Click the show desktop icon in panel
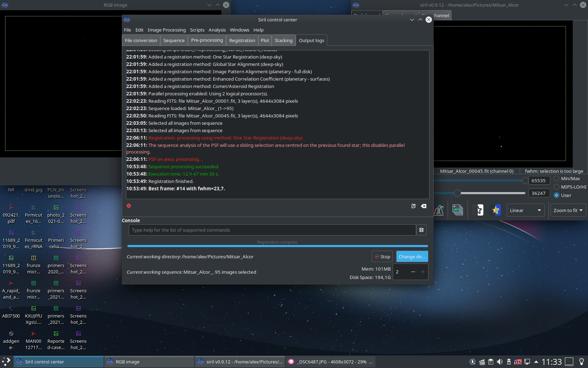Viewport: 588px width, 368px height. [569, 362]
